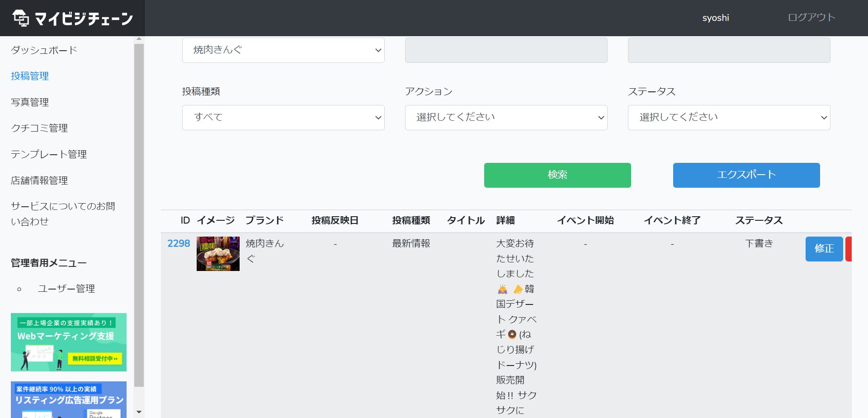Open 店舗情報管理 page
Viewport: 868px width, 418px height.
[39, 180]
